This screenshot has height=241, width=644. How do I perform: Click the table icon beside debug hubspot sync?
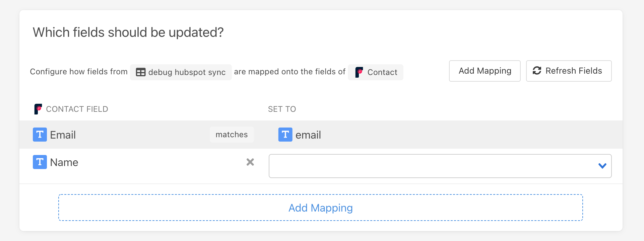pyautogui.click(x=140, y=72)
